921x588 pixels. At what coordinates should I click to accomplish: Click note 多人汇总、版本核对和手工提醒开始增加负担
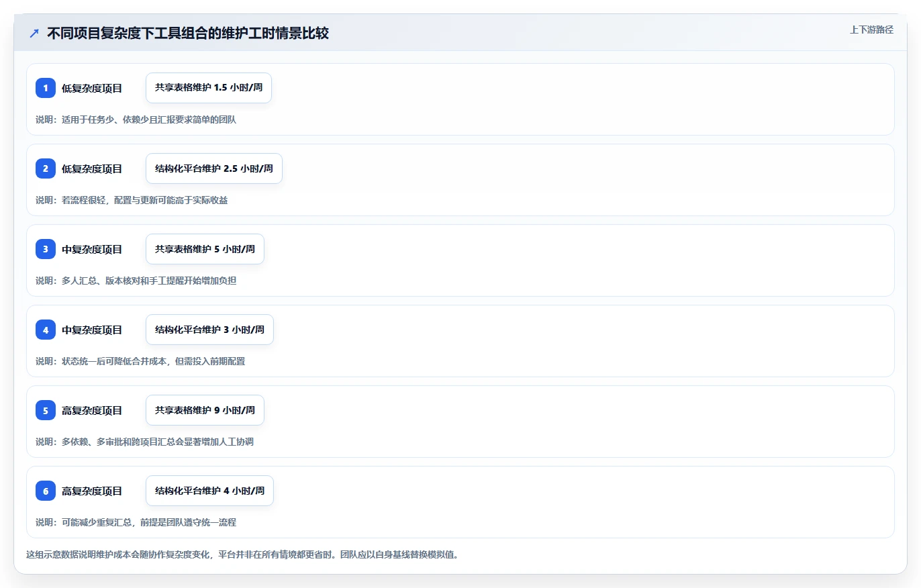[x=149, y=281]
